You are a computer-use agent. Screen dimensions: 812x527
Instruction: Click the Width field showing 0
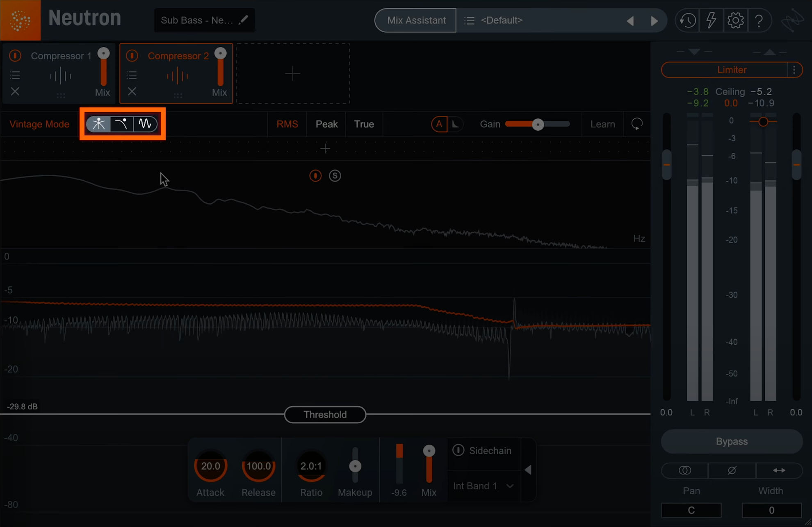(771, 510)
